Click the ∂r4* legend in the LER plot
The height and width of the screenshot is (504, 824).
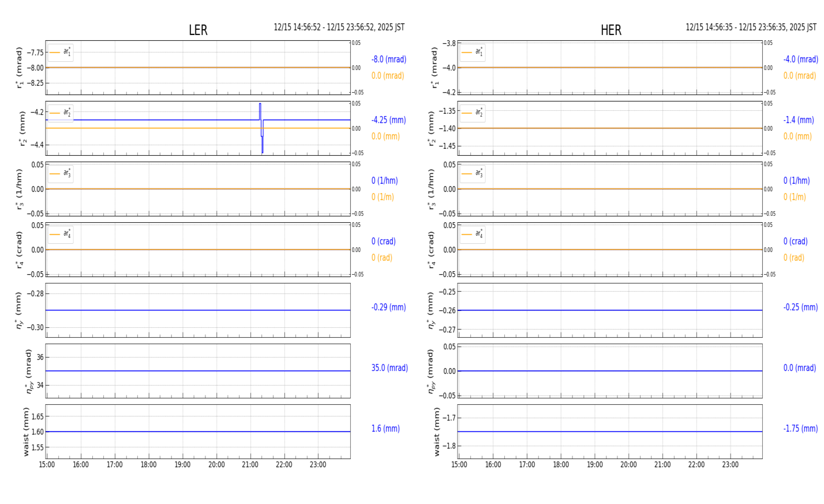coord(61,235)
